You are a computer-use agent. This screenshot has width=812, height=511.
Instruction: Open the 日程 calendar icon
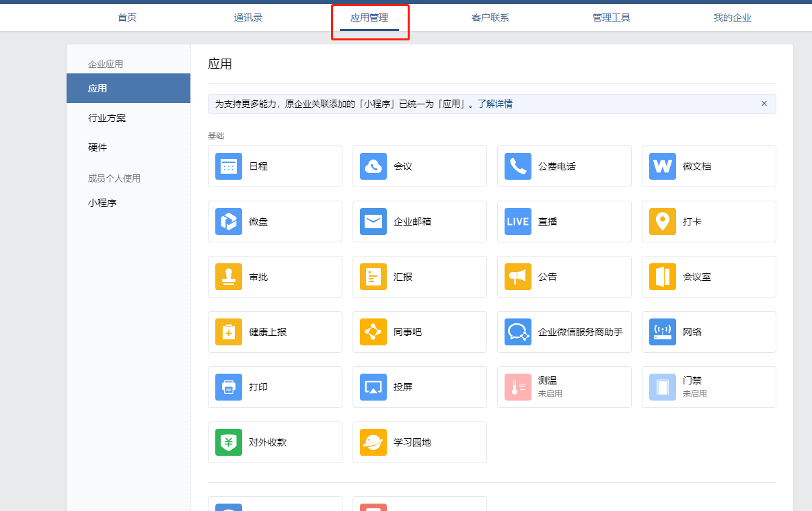pos(229,166)
